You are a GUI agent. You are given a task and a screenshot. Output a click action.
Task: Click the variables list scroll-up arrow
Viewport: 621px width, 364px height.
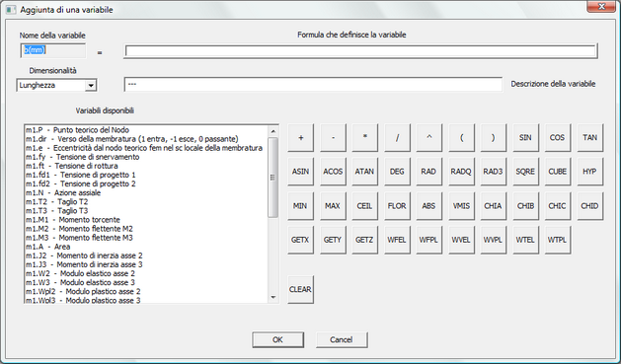(272, 131)
